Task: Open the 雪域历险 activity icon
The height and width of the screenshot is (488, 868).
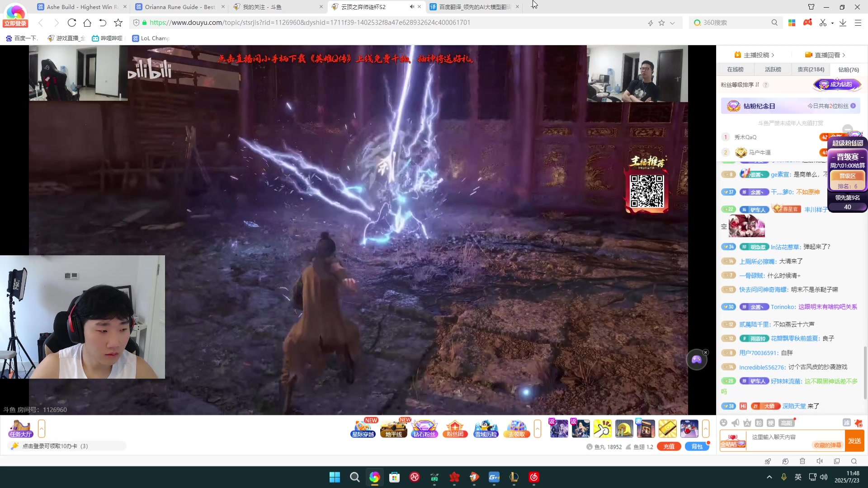Action: click(486, 428)
